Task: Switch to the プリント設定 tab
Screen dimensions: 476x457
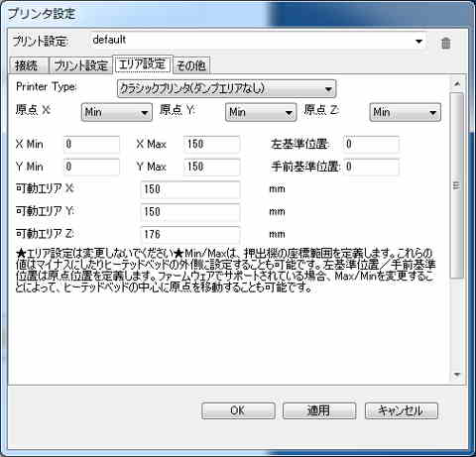Action: coord(81,65)
